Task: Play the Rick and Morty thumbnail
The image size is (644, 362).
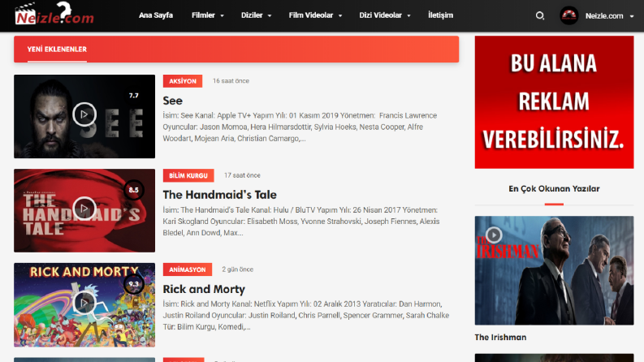Action: [84, 303]
